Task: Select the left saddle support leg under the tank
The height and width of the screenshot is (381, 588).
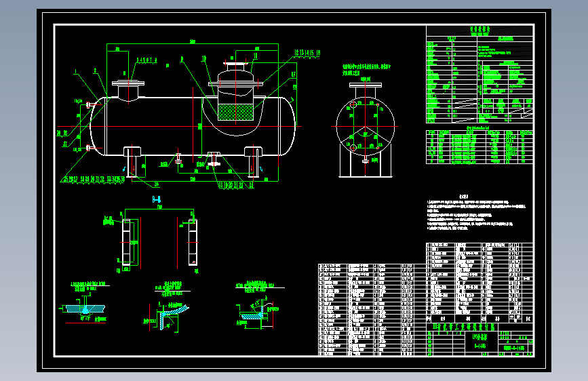Action: pos(132,162)
